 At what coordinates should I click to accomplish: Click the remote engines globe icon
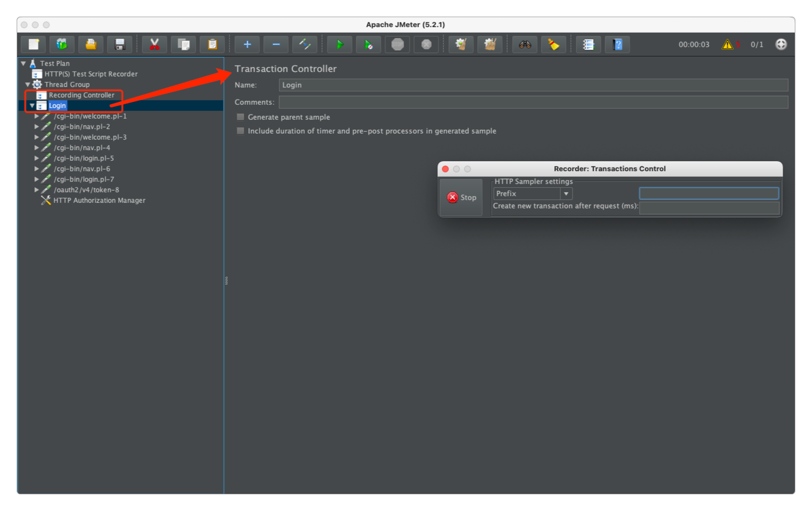(x=781, y=44)
